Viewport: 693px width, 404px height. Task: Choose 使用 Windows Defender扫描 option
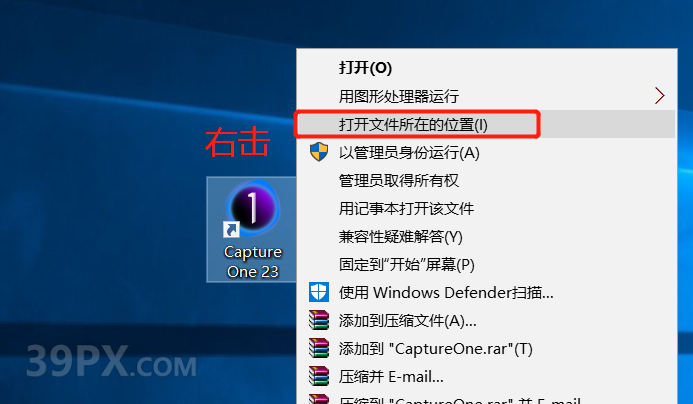487,292
